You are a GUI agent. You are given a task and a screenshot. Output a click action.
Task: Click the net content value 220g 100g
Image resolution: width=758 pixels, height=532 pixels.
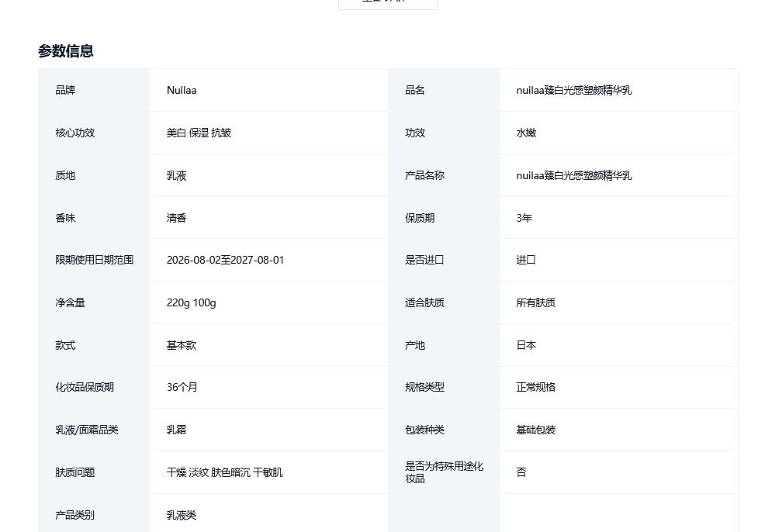click(191, 302)
